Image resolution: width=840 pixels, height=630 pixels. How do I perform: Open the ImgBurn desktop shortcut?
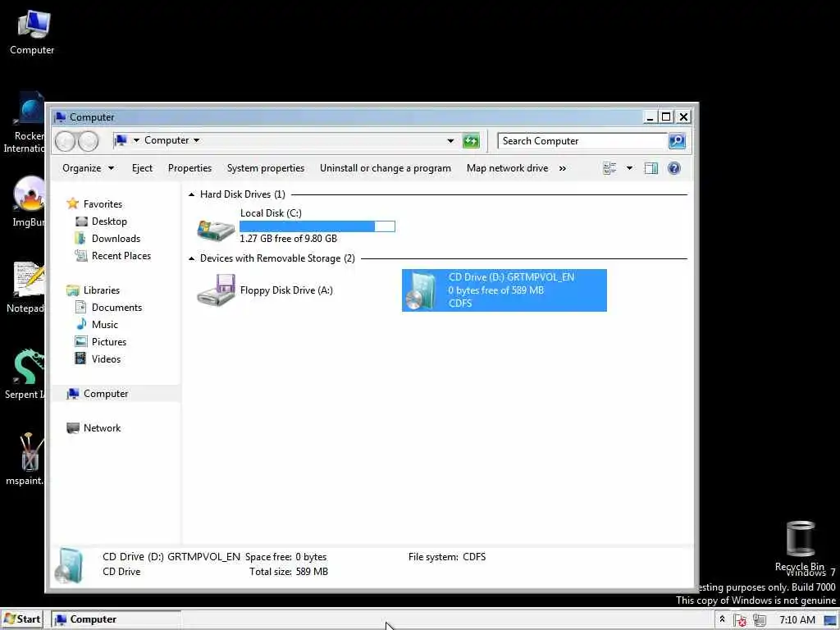(x=28, y=201)
